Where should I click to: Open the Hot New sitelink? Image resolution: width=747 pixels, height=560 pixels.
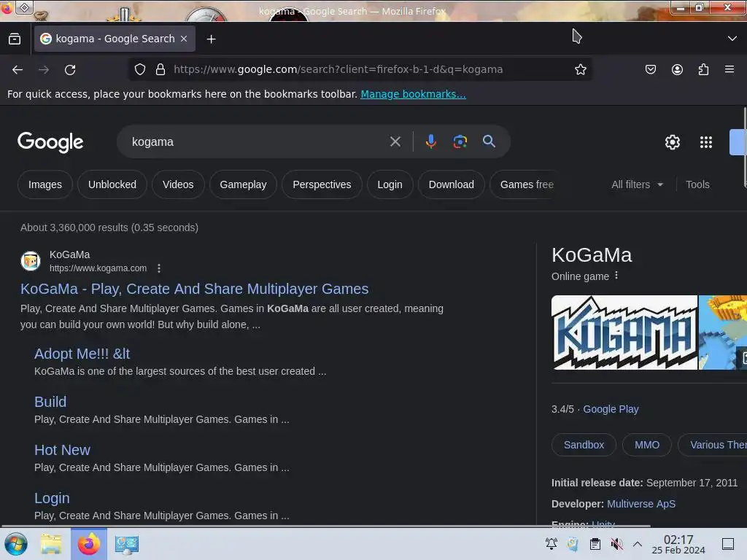click(62, 450)
